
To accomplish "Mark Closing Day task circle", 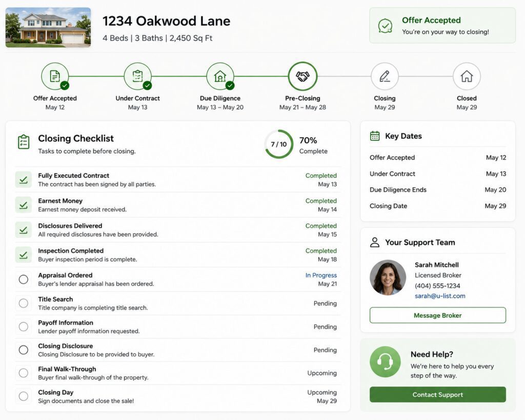I will coord(24,396).
